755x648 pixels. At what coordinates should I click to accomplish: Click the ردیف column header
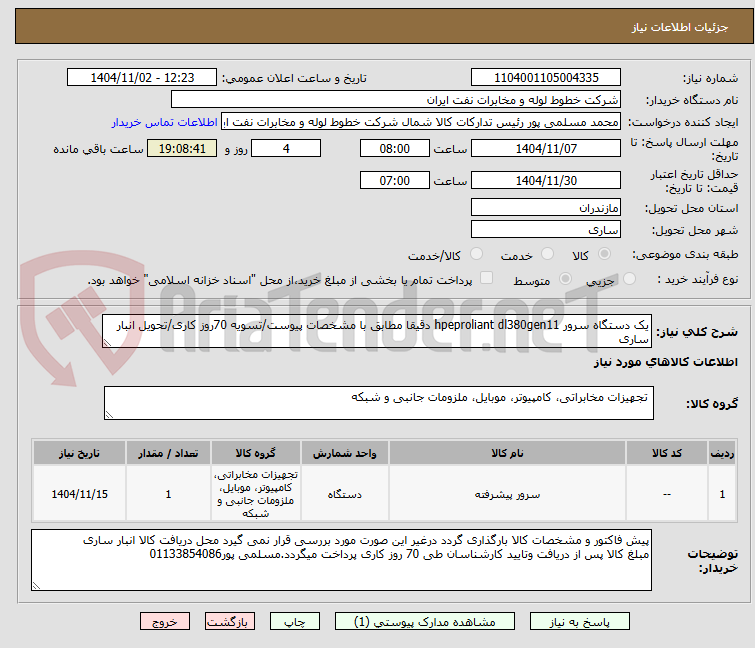tap(722, 453)
